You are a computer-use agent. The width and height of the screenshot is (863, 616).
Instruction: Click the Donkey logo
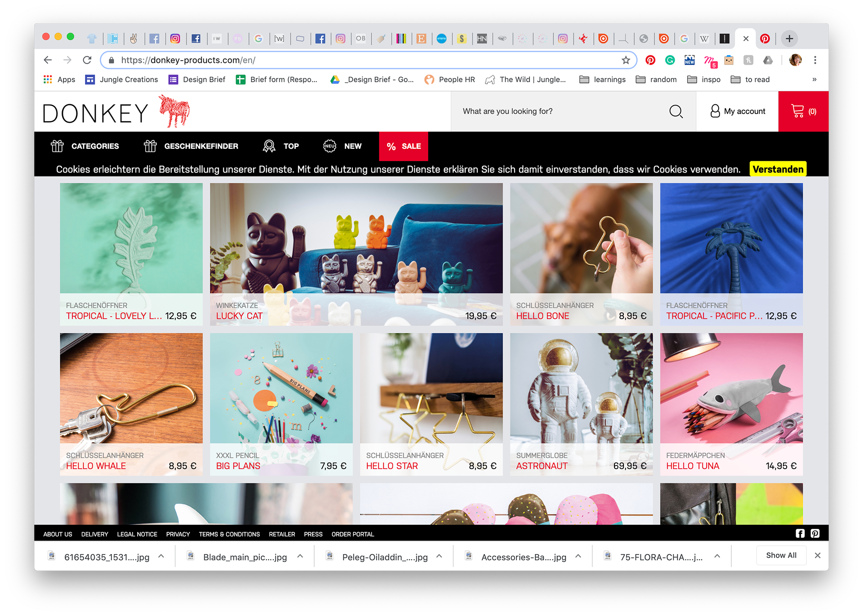click(116, 111)
